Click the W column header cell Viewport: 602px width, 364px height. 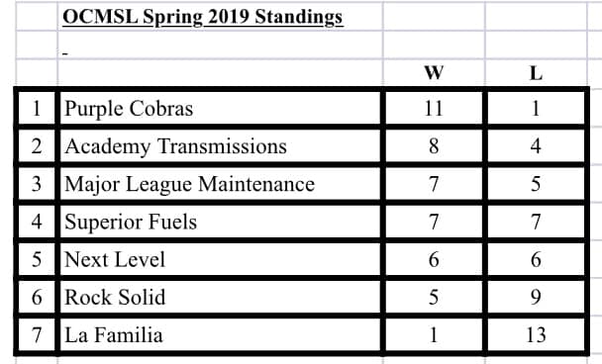click(434, 72)
